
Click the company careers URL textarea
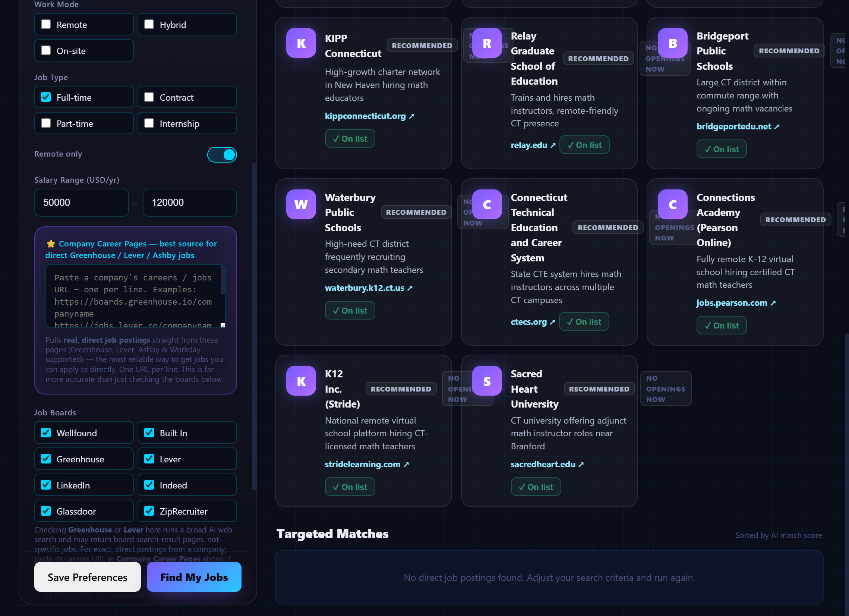tap(136, 296)
